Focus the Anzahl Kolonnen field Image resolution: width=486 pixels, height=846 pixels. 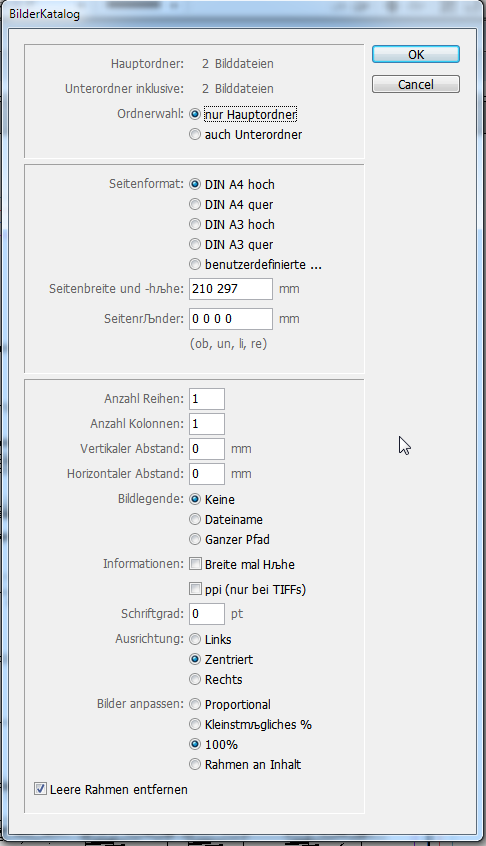[207, 424]
